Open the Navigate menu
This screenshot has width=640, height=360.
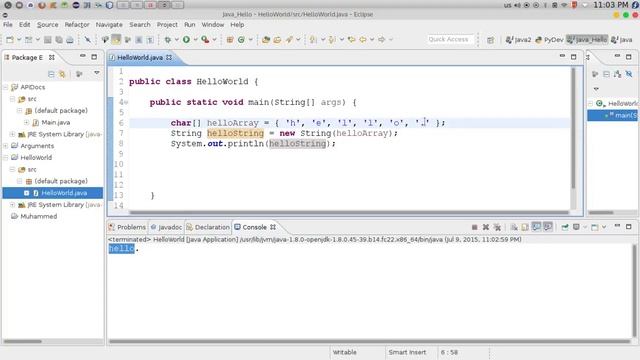(x=109, y=24)
